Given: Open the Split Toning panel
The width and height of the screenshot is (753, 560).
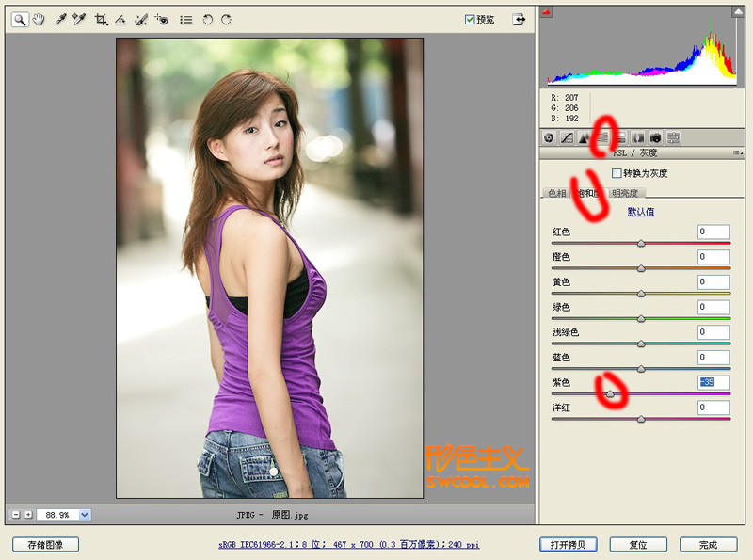Looking at the screenshot, I should click(x=620, y=138).
